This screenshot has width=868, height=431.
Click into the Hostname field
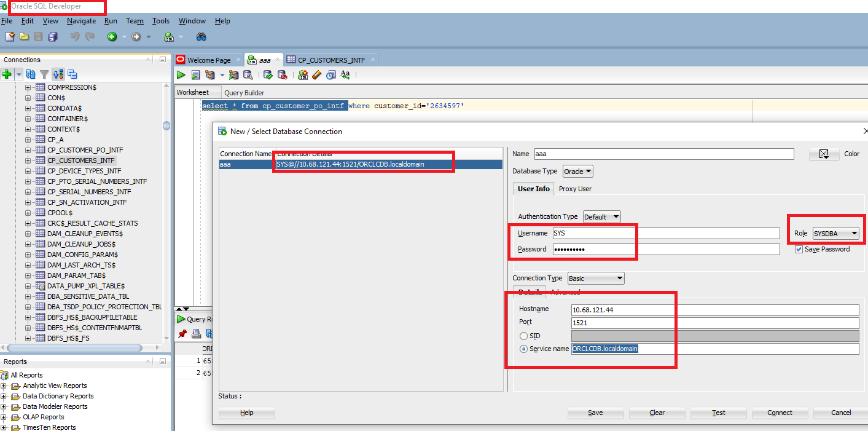pos(714,310)
